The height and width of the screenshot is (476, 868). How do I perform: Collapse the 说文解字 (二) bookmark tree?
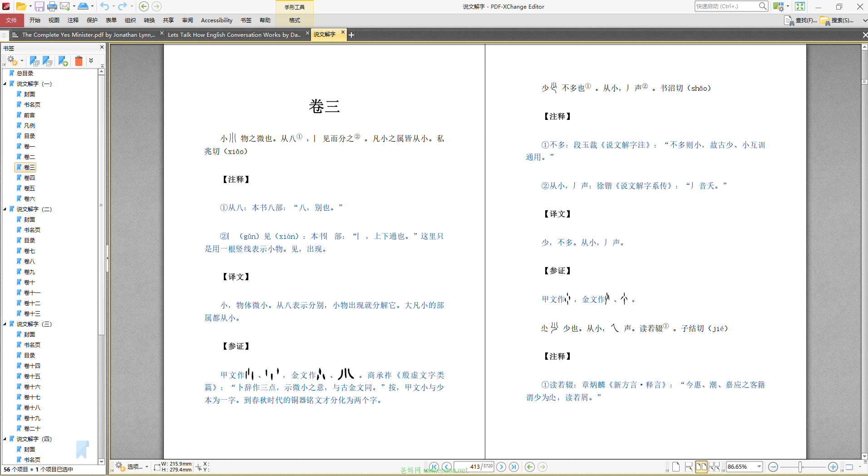click(x=5, y=209)
